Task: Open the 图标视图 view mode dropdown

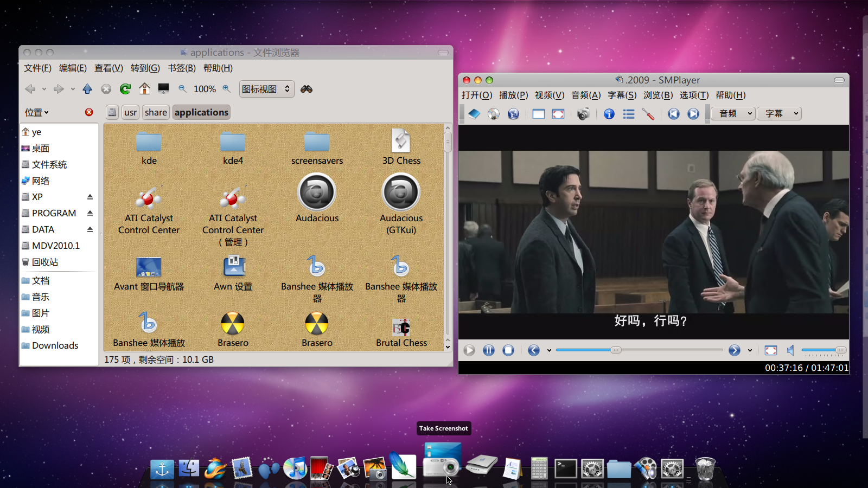Action: tap(267, 89)
